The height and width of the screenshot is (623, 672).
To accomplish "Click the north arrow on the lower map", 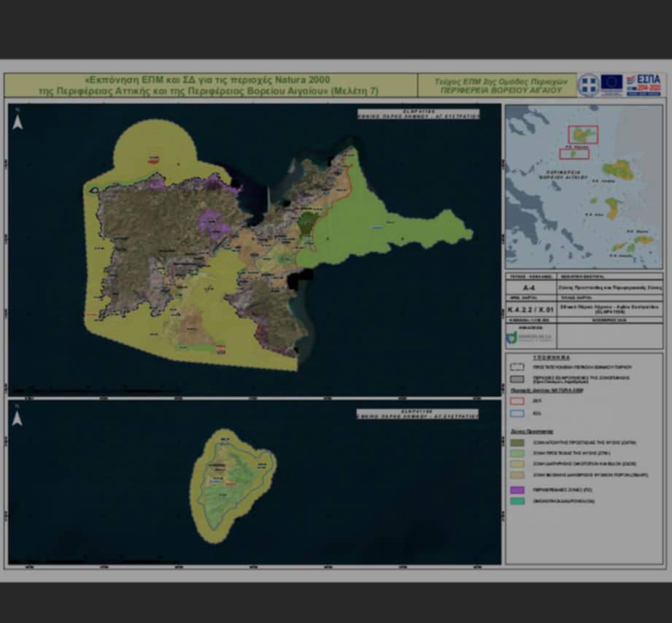I will click(x=18, y=417).
